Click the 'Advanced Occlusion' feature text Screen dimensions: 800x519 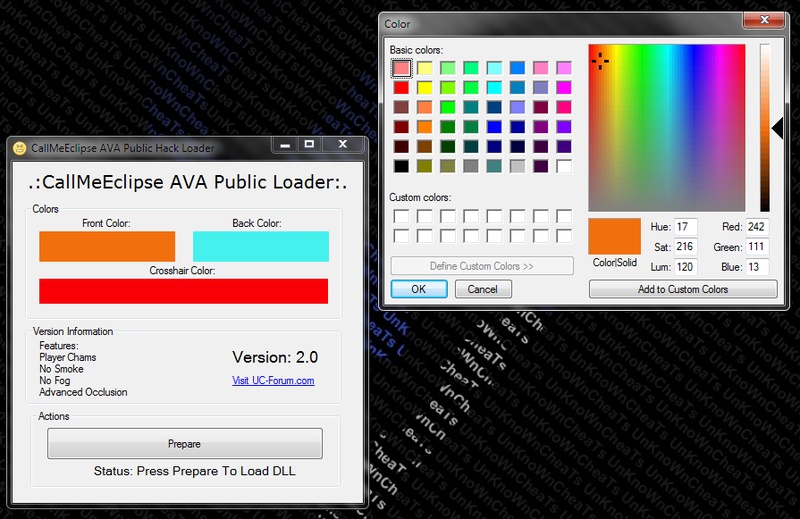[x=83, y=392]
